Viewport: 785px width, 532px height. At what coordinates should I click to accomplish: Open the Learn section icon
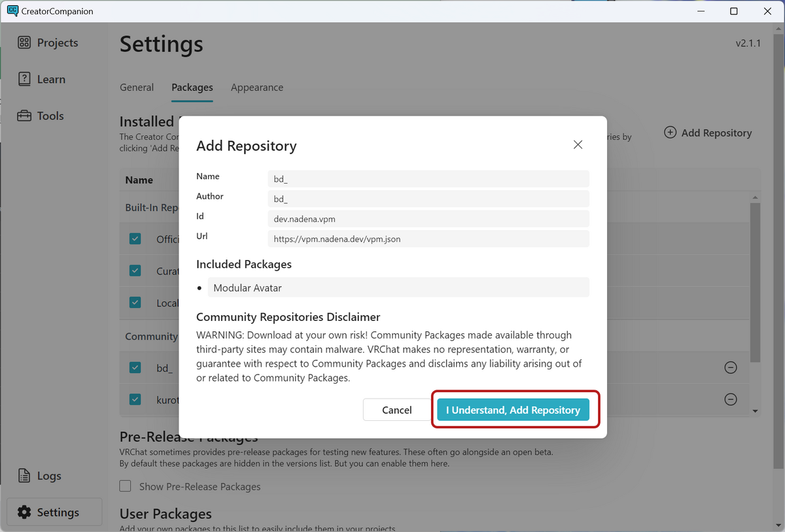[x=24, y=80]
